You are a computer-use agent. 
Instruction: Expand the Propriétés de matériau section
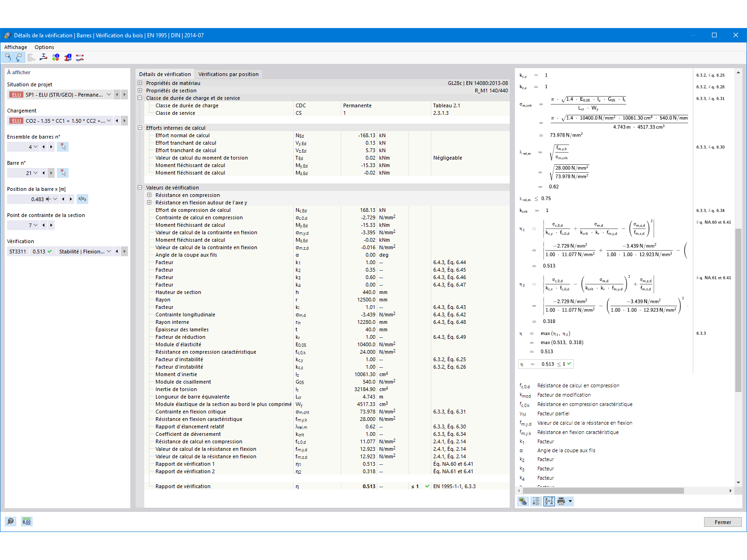(140, 83)
